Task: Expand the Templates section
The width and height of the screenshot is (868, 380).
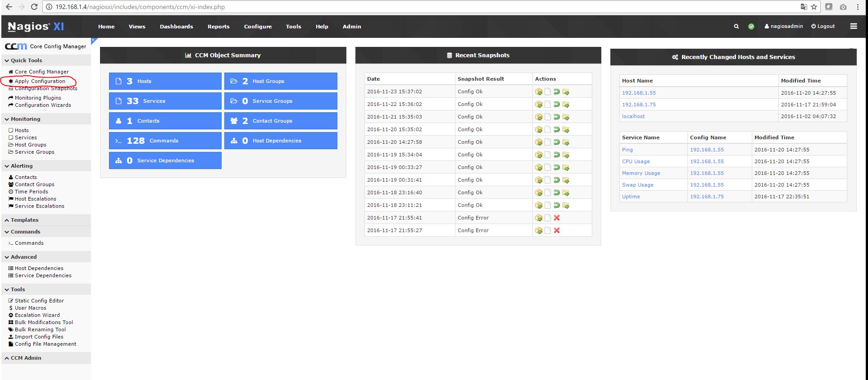Action: click(x=46, y=220)
